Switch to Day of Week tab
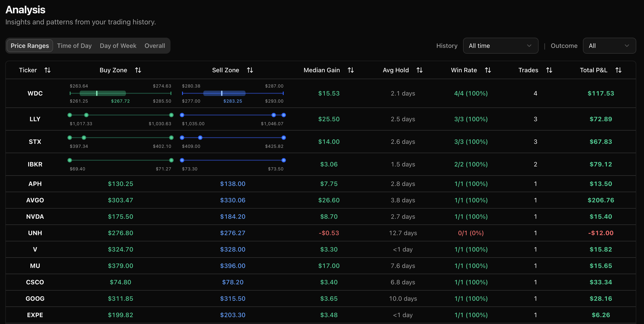 pos(118,46)
